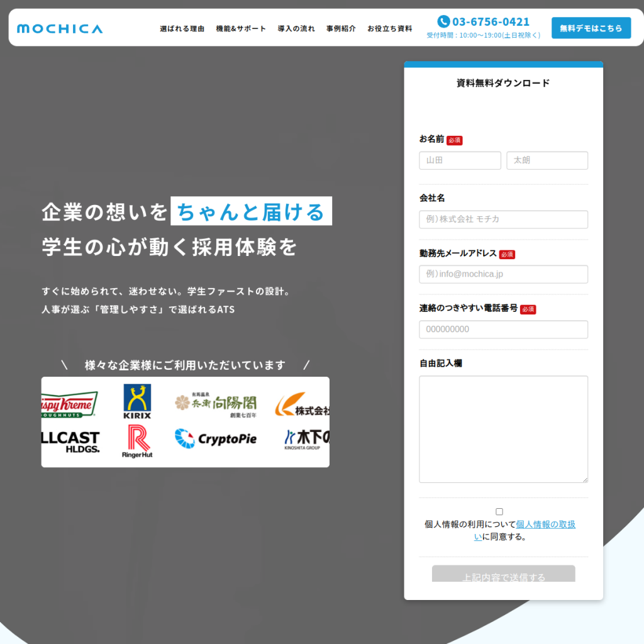Click the 資料無料ダウンロード heading
This screenshot has height=644, width=644.
point(503,83)
